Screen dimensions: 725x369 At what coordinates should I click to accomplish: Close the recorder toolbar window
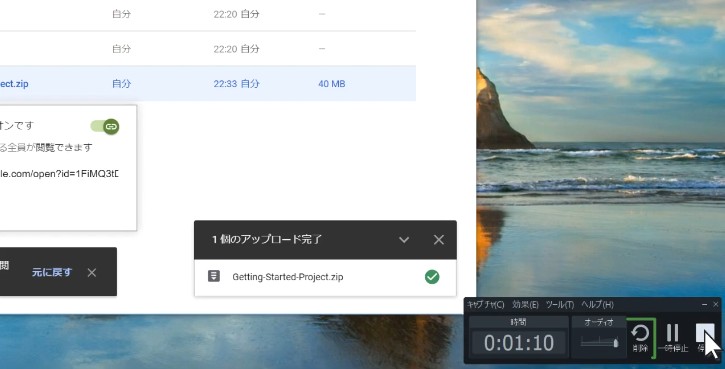click(715, 304)
